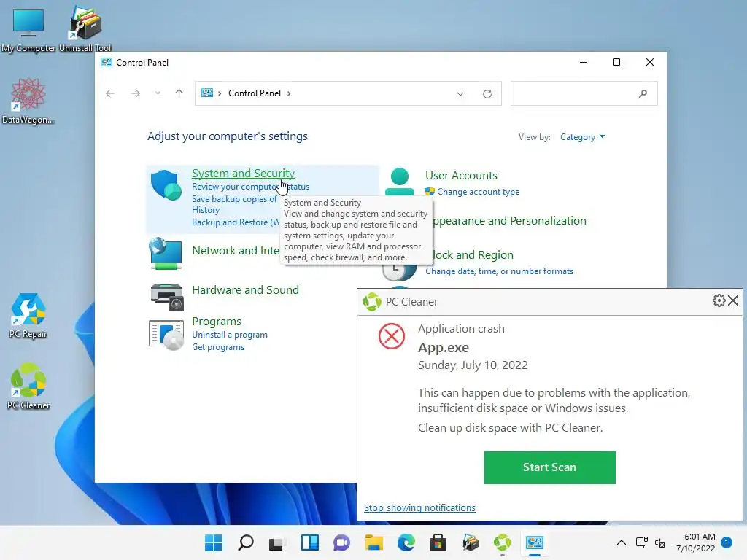
Task: Open Hardware and Sound category
Action: [245, 290]
